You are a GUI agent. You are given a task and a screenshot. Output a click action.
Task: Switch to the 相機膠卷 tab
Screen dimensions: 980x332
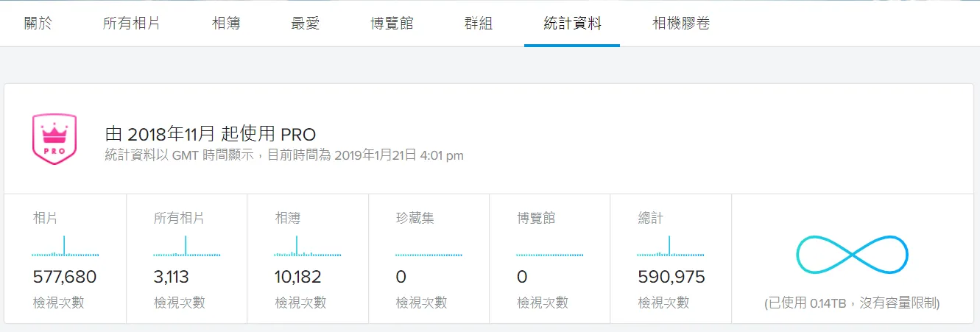(x=681, y=23)
